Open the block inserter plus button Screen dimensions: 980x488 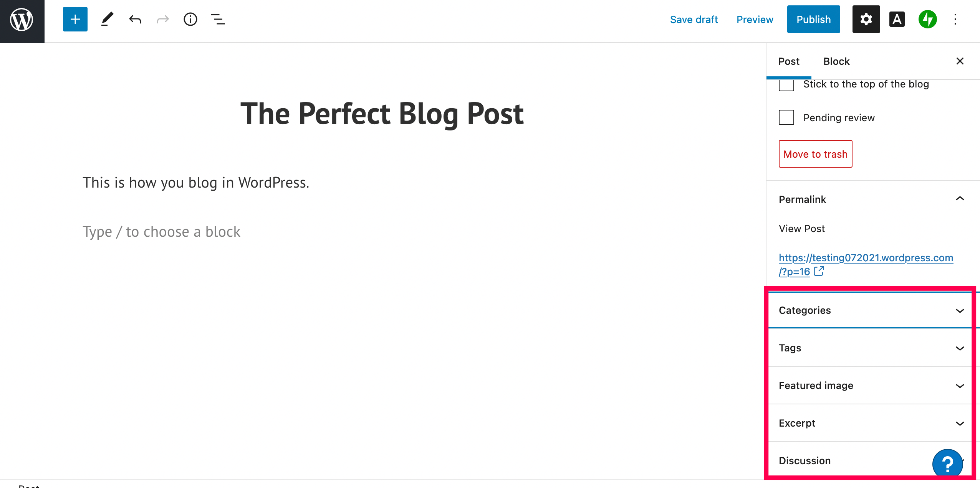pyautogui.click(x=75, y=19)
